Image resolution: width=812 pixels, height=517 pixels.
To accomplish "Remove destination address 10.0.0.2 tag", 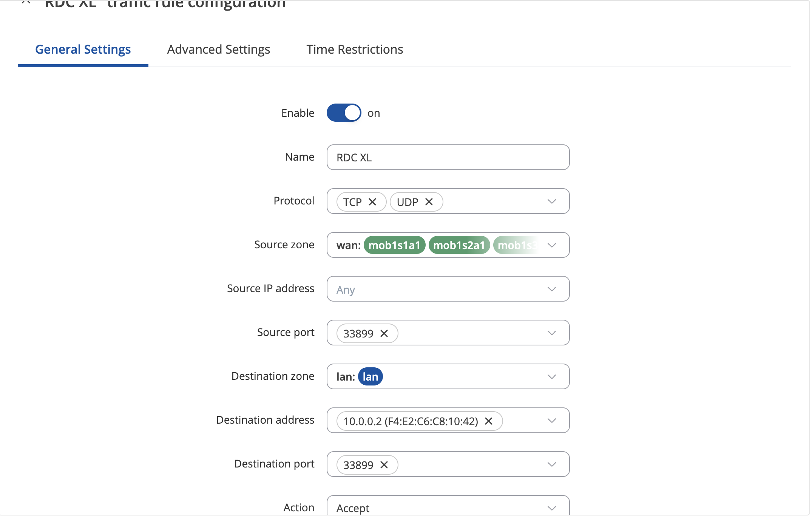I will pos(489,421).
